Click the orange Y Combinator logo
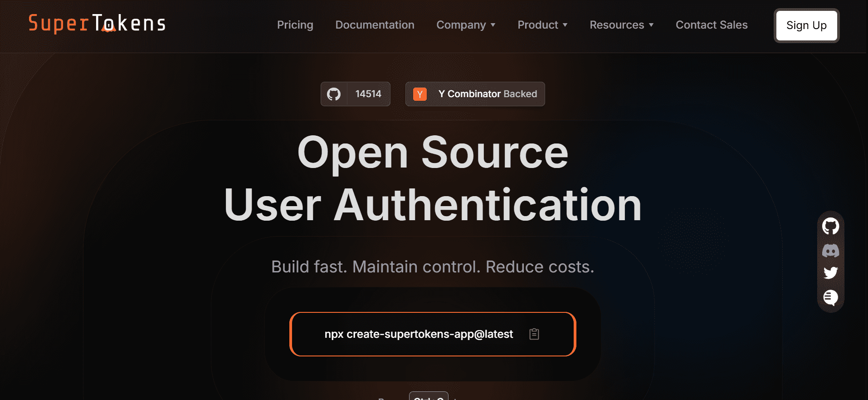868x400 pixels. click(419, 94)
